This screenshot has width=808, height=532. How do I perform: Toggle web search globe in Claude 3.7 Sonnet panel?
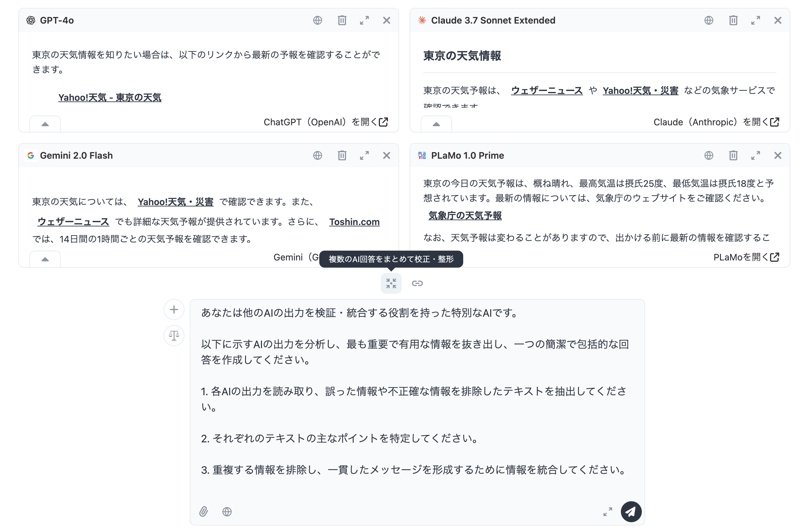pos(709,20)
